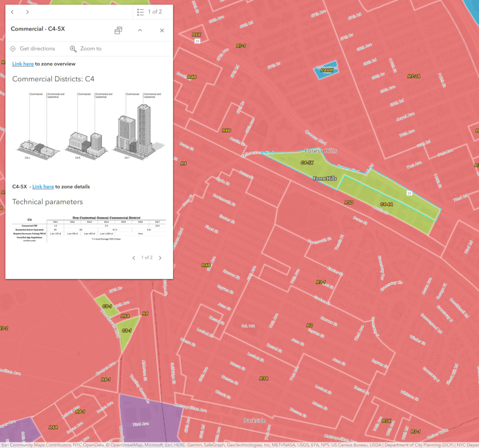The width and height of the screenshot is (479, 448).
Task: Collapse the popup using the chevron
Action: pyautogui.click(x=140, y=30)
